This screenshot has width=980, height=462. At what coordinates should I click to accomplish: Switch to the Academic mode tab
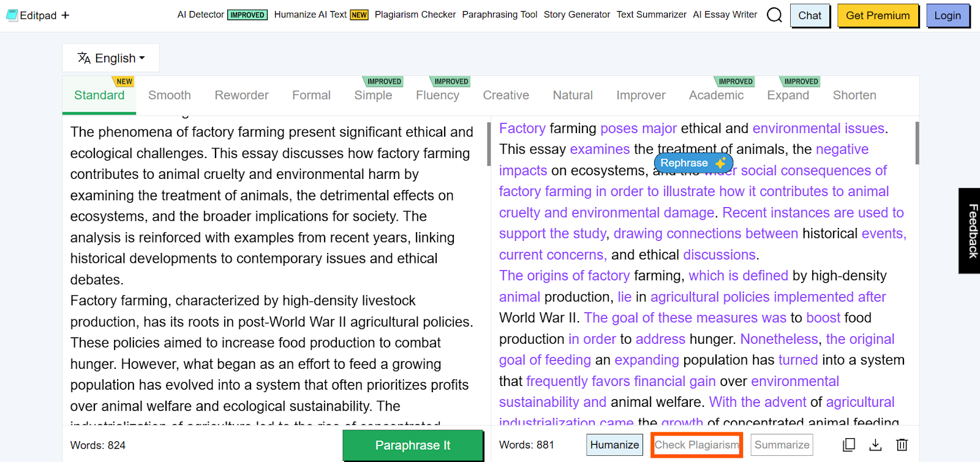coord(716,95)
